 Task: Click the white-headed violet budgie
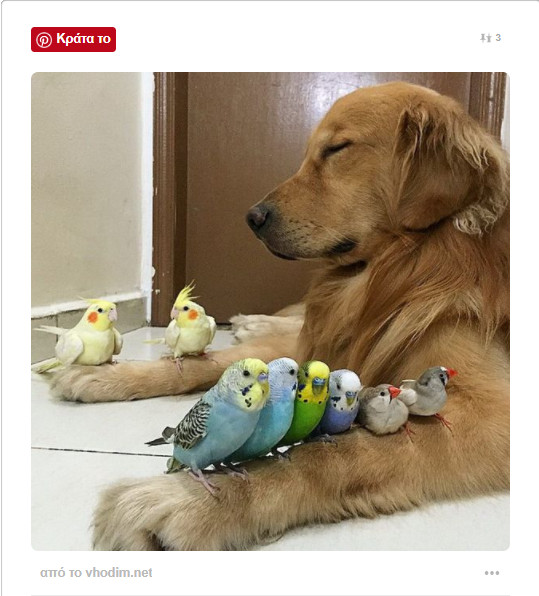[x=341, y=403]
